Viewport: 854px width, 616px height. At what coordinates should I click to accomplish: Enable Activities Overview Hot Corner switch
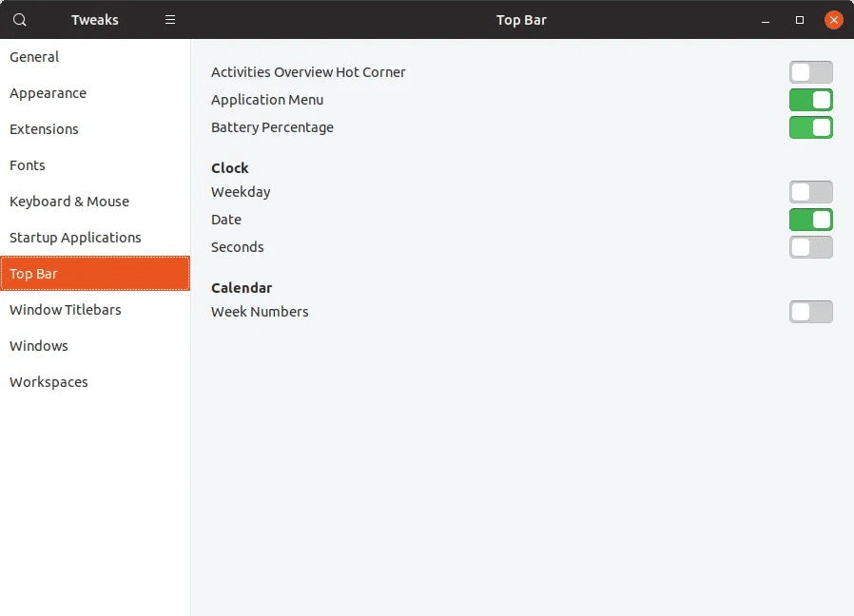click(810, 72)
